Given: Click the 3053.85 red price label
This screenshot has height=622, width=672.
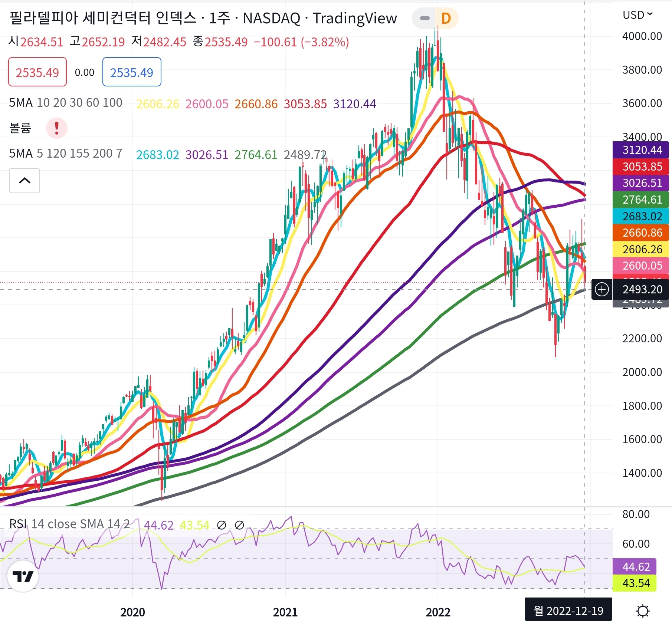Looking at the screenshot, I should click(641, 167).
